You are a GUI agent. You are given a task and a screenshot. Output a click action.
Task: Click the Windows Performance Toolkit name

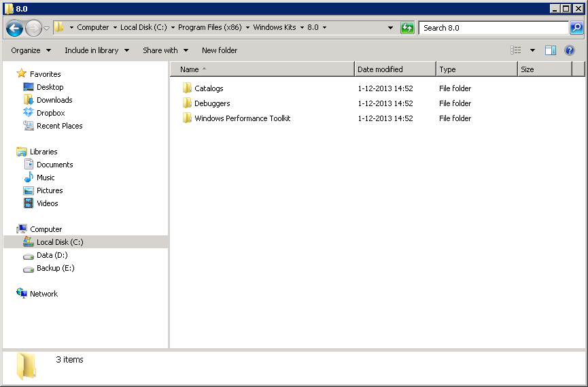242,118
